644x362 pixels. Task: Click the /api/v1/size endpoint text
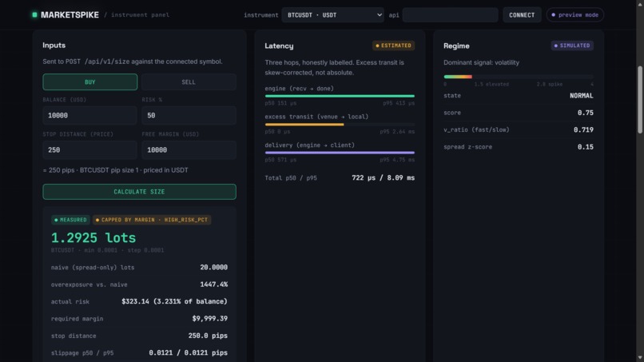coord(107,62)
